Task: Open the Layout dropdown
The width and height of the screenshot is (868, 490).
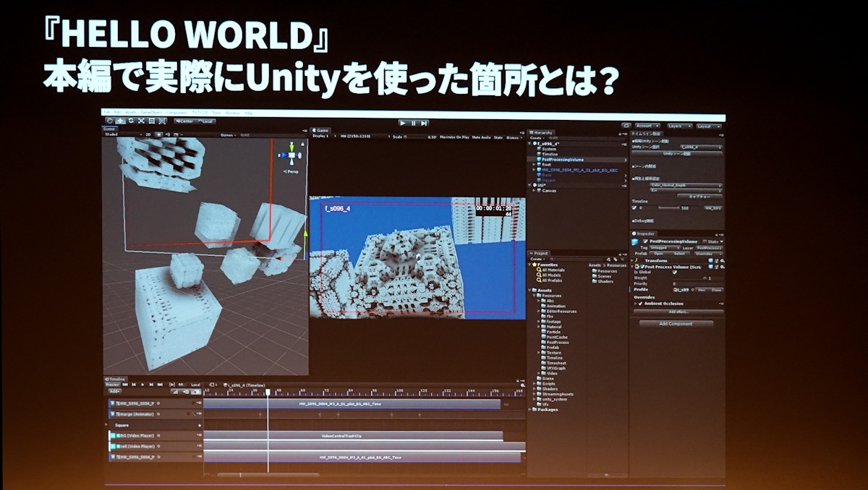Action: [x=709, y=126]
